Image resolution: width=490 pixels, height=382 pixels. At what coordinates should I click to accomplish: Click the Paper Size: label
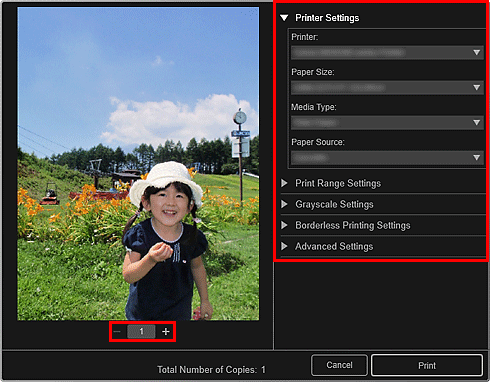tap(313, 72)
